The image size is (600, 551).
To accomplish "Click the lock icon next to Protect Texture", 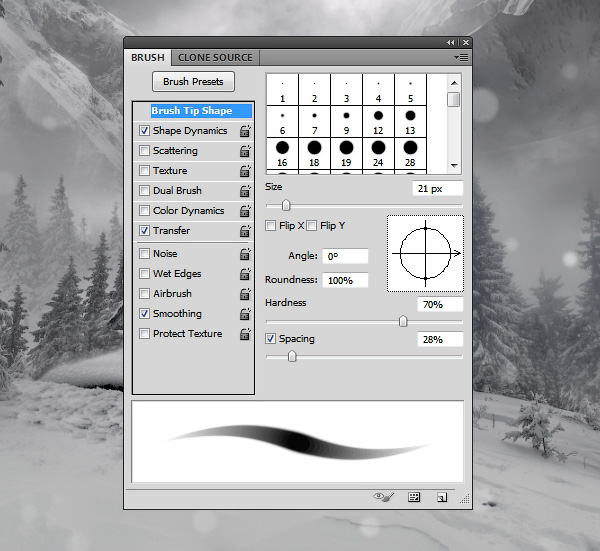I will point(245,334).
